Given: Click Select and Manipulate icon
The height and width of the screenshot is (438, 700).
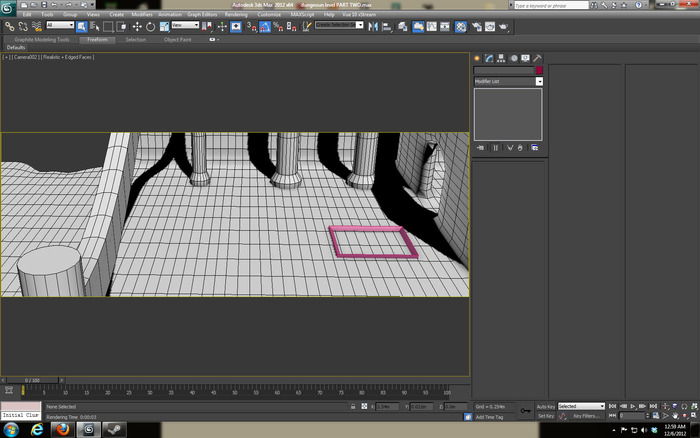Looking at the screenshot, I should 222,27.
